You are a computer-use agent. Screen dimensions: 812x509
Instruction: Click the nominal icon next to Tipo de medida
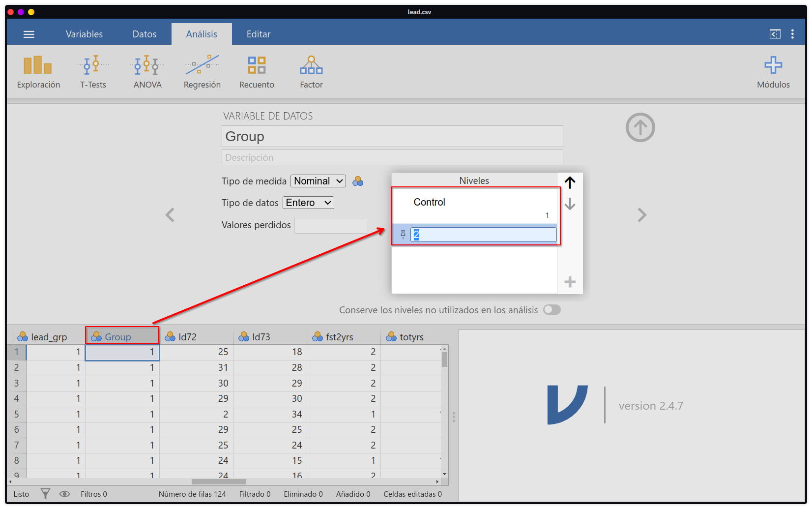pyautogui.click(x=358, y=181)
